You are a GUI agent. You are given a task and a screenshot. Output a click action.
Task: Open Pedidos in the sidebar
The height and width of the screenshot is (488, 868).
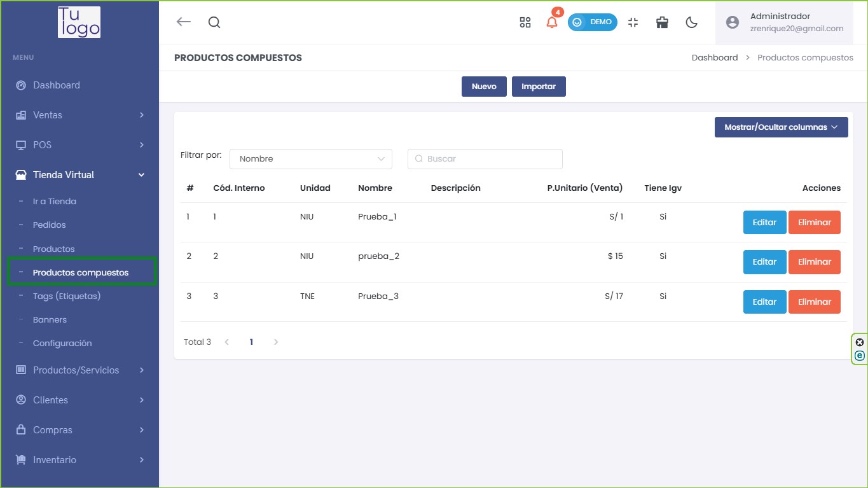pyautogui.click(x=50, y=225)
